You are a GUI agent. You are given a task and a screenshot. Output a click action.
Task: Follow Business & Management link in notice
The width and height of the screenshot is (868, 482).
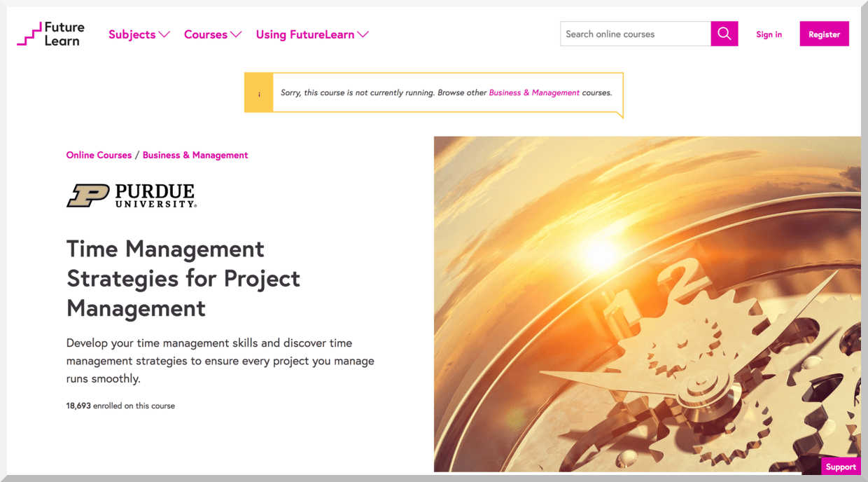pyautogui.click(x=534, y=92)
